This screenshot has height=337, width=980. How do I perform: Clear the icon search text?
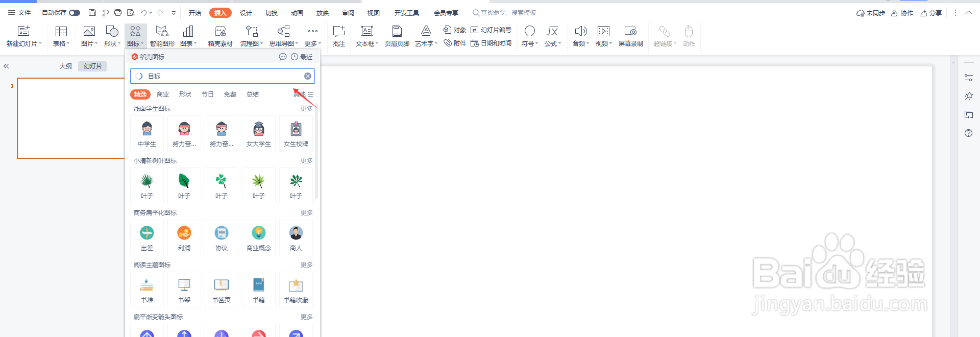(x=308, y=76)
